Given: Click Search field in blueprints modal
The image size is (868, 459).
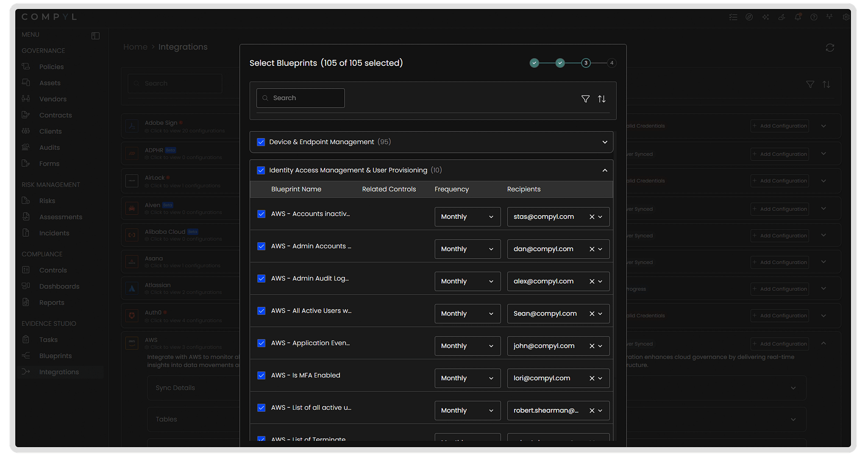Looking at the screenshot, I should (300, 98).
